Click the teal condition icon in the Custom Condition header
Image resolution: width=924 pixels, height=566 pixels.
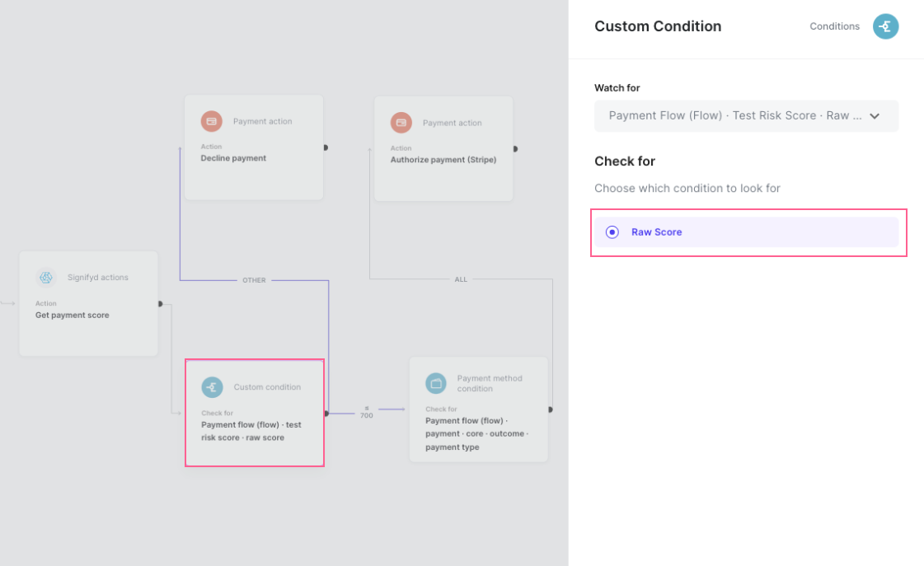(885, 26)
